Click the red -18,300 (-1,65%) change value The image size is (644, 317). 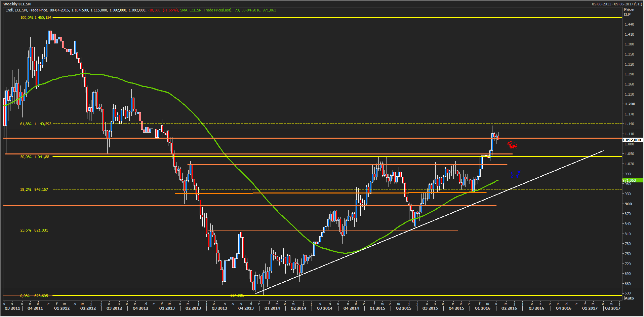tap(163, 10)
